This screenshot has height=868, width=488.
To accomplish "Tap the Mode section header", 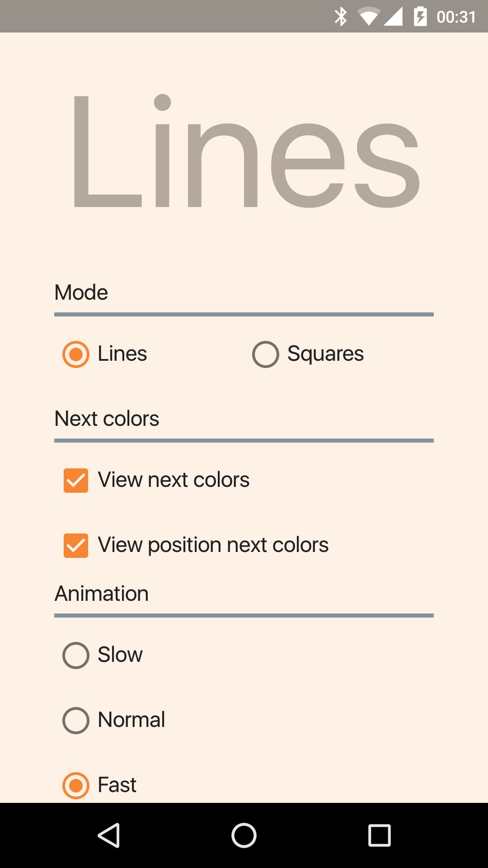I will point(81,292).
